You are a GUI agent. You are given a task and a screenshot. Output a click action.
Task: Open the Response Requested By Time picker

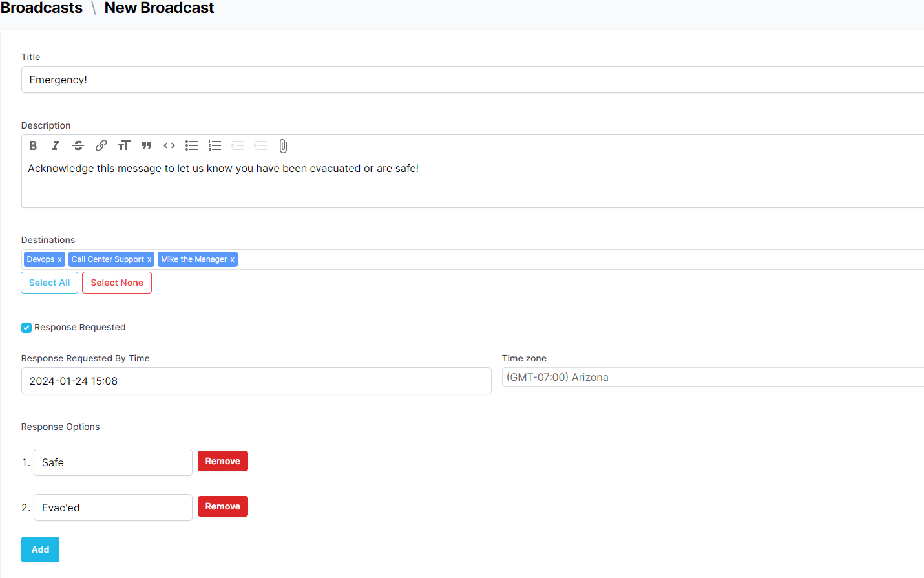point(256,381)
